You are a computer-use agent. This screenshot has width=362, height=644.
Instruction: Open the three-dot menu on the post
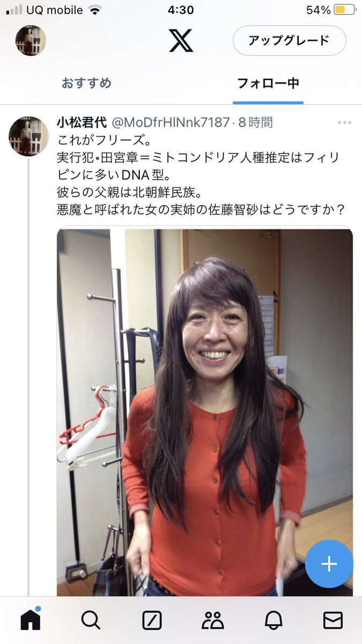click(x=344, y=123)
